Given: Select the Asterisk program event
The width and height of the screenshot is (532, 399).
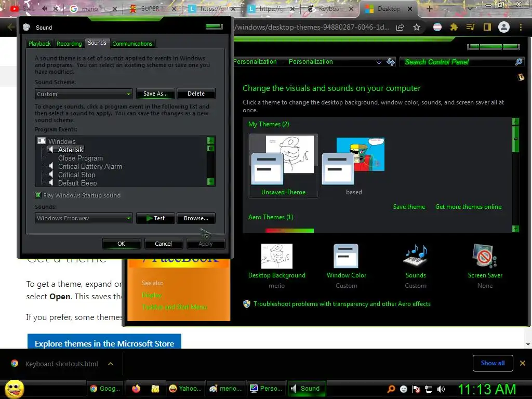Looking at the screenshot, I should pos(71,150).
